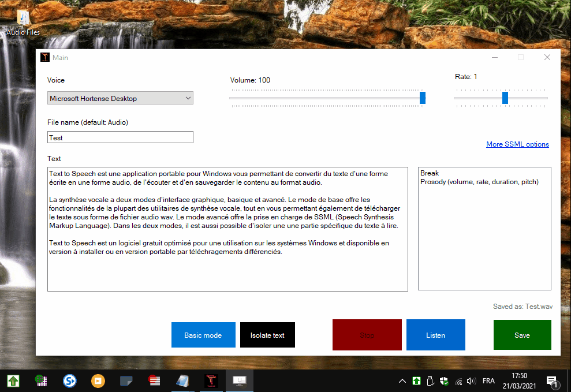
Task: Click the Text to Speech taskbar icon
Action: pos(211,381)
